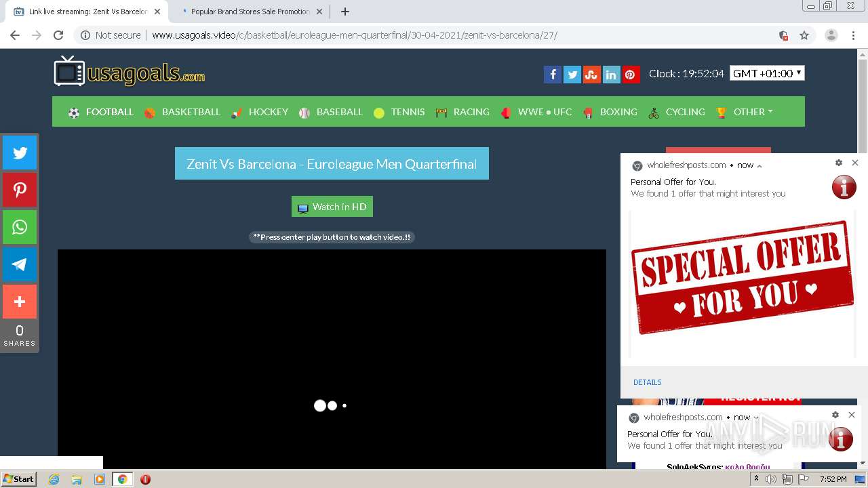868x488 pixels.
Task: Open TENNIS category
Action: click(x=399, y=112)
